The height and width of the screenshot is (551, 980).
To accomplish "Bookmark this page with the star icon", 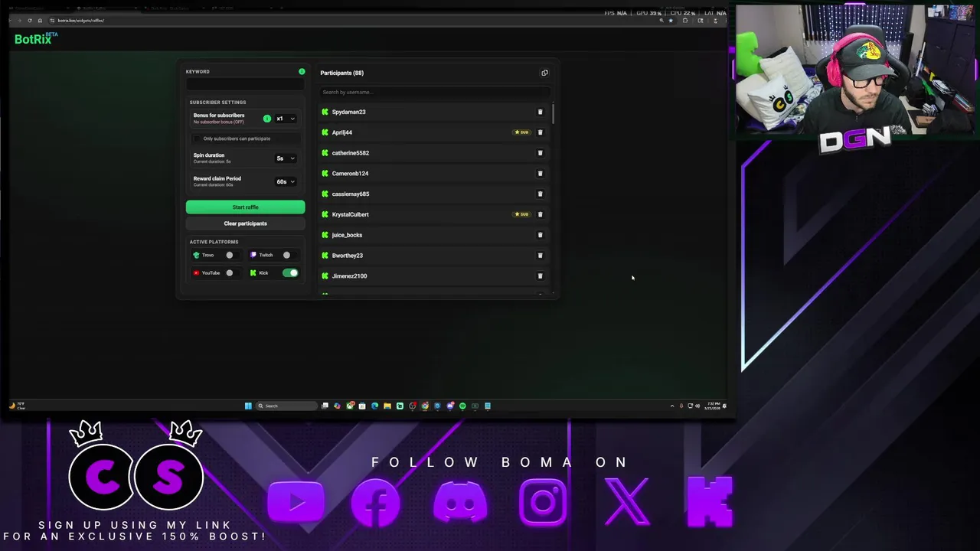I will 671,21.
